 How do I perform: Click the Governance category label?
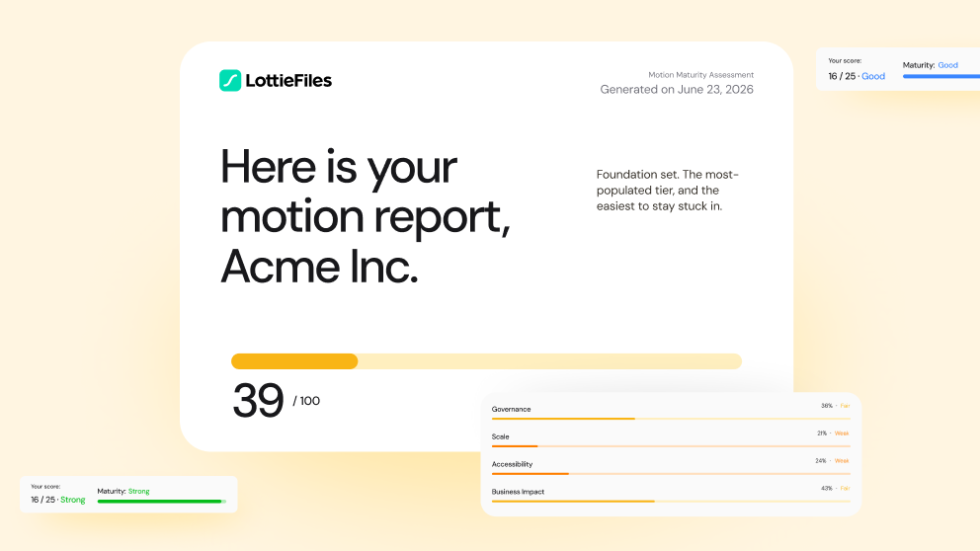click(512, 409)
